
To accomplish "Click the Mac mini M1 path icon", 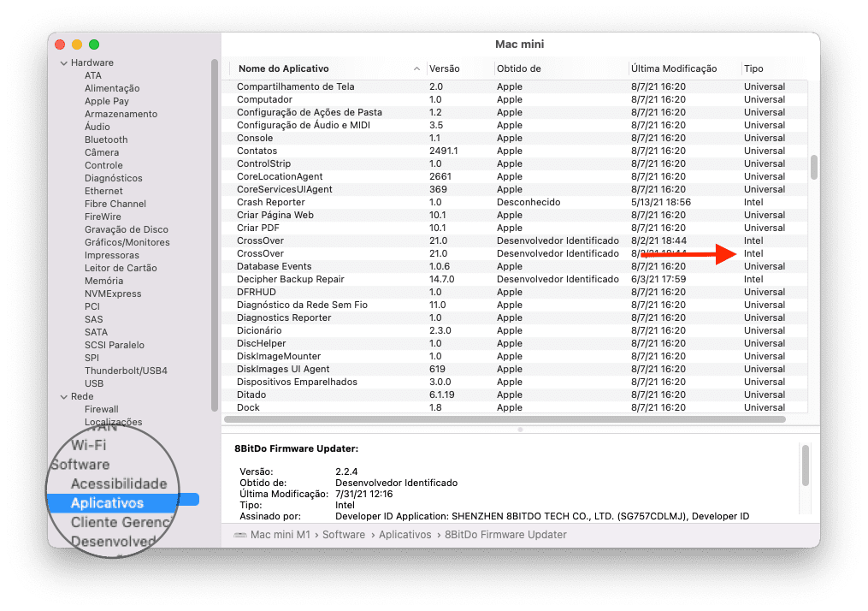I will [240, 535].
